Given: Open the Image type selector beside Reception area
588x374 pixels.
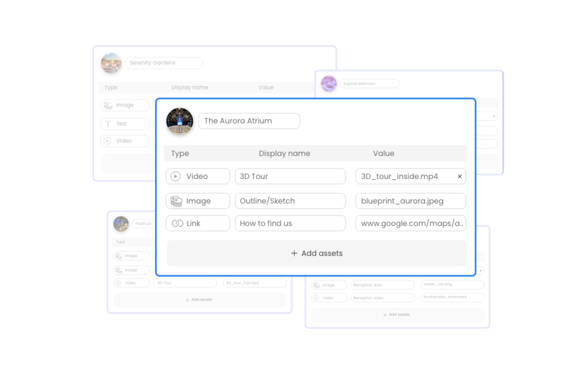Looking at the screenshot, I should click(x=329, y=285).
